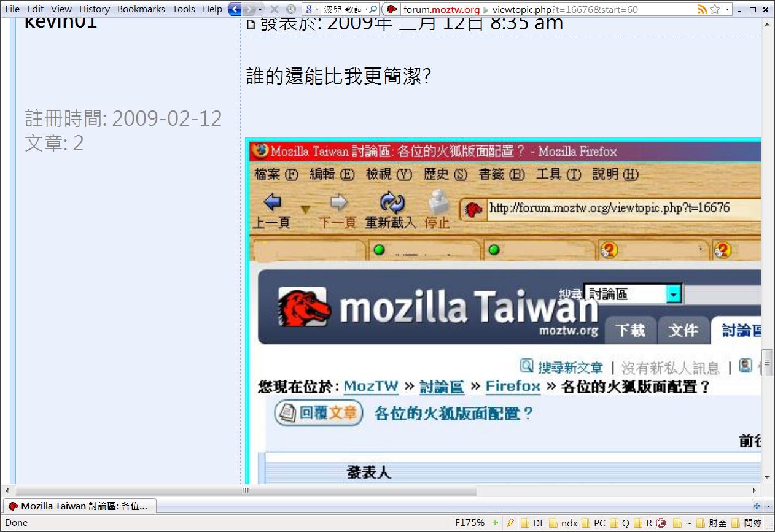The height and width of the screenshot is (532, 775).
Task: Click the yellow highlighter pen status icon
Action: (510, 523)
